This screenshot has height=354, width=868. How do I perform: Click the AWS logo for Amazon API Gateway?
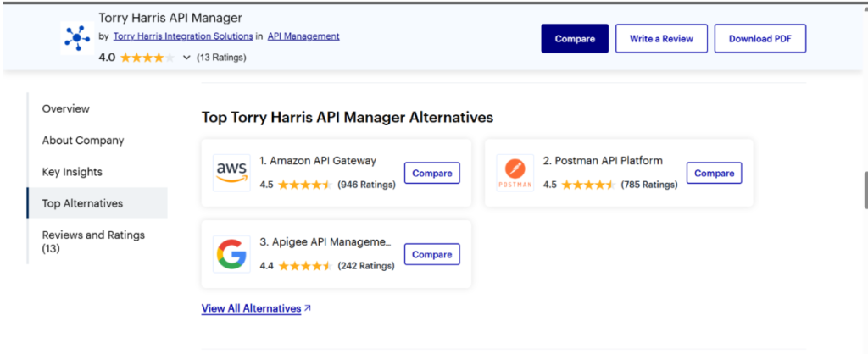(231, 173)
